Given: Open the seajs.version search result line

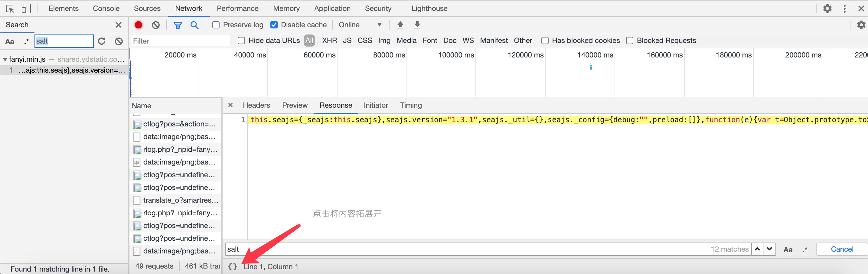Looking at the screenshot, I should click(64, 70).
